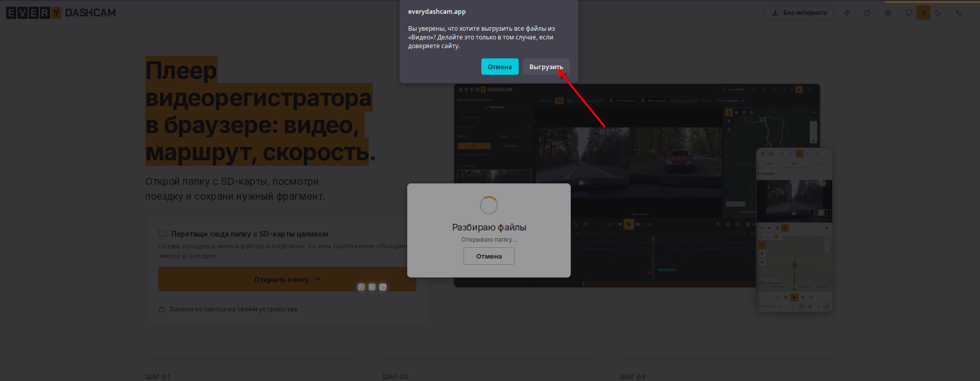Viewport: 980px width, 381px height.
Task: Click the ШАГ 03 step label
Action: [x=633, y=376]
